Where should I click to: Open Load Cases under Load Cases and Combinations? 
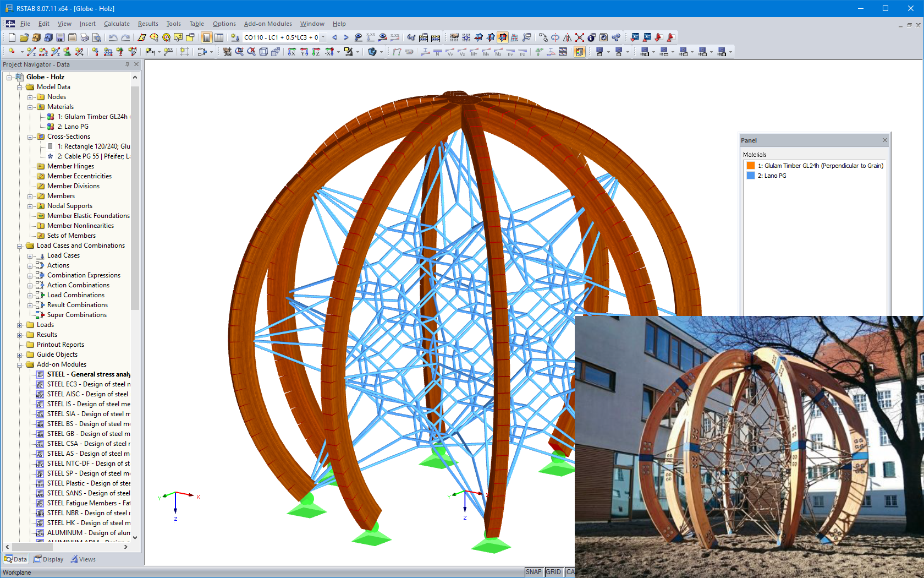tap(63, 255)
